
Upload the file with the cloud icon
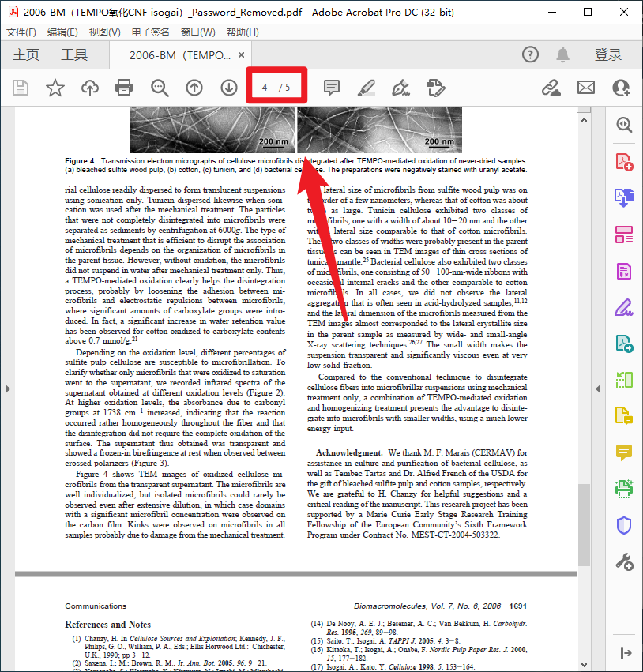(90, 88)
